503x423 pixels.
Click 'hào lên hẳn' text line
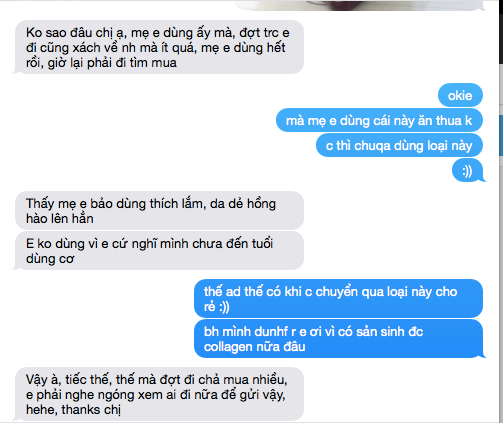point(60,219)
